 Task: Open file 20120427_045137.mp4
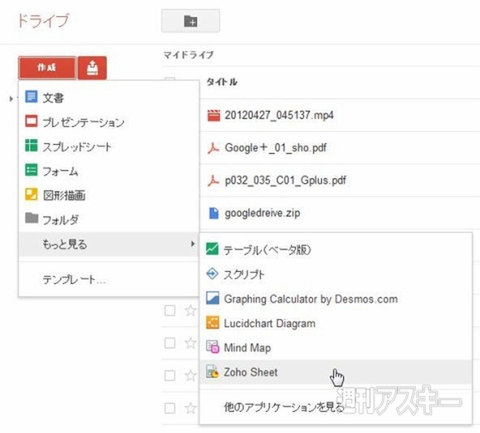[x=279, y=115]
